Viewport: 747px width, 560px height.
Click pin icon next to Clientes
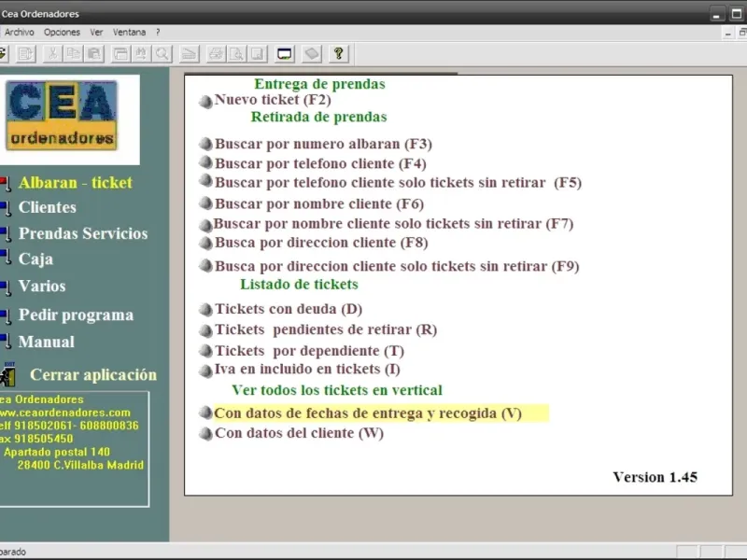(x=6, y=208)
